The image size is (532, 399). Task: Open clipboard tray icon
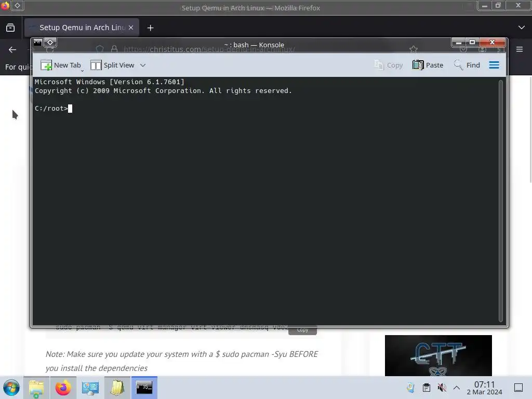point(427,388)
